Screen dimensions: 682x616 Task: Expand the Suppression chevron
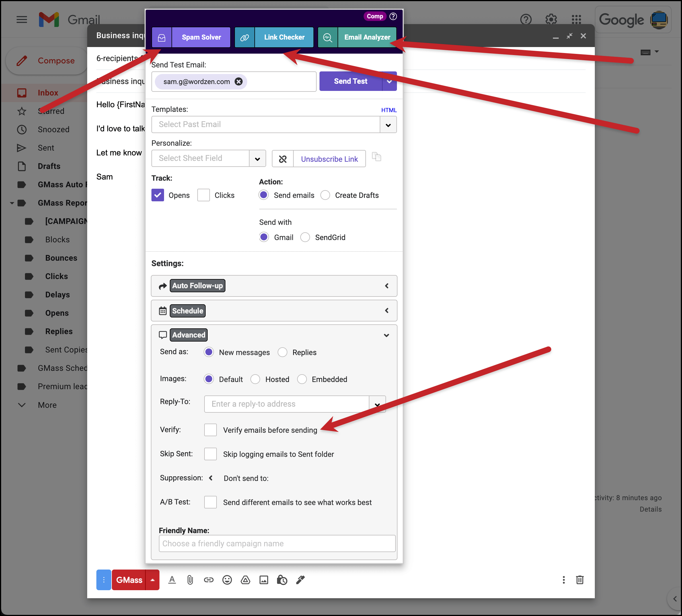(x=211, y=478)
